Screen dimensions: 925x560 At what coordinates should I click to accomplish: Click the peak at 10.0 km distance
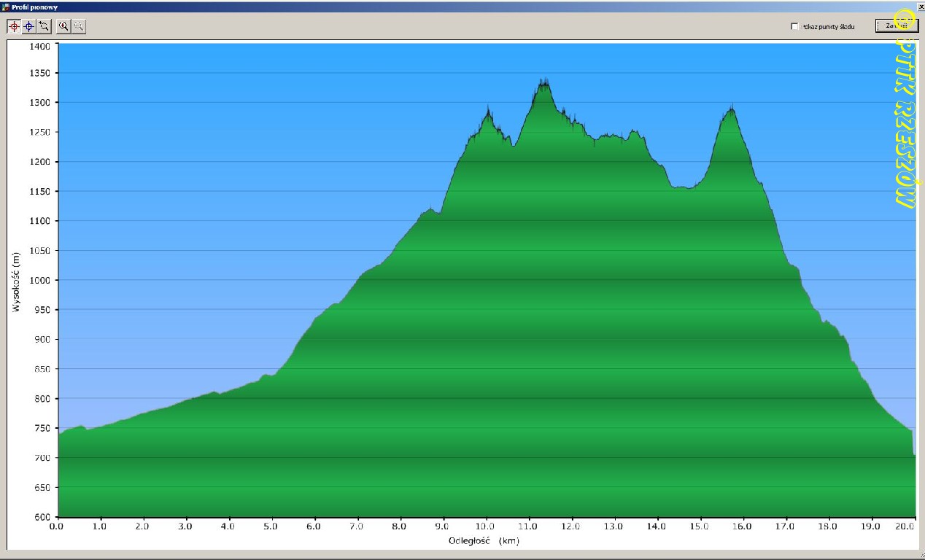(488, 111)
